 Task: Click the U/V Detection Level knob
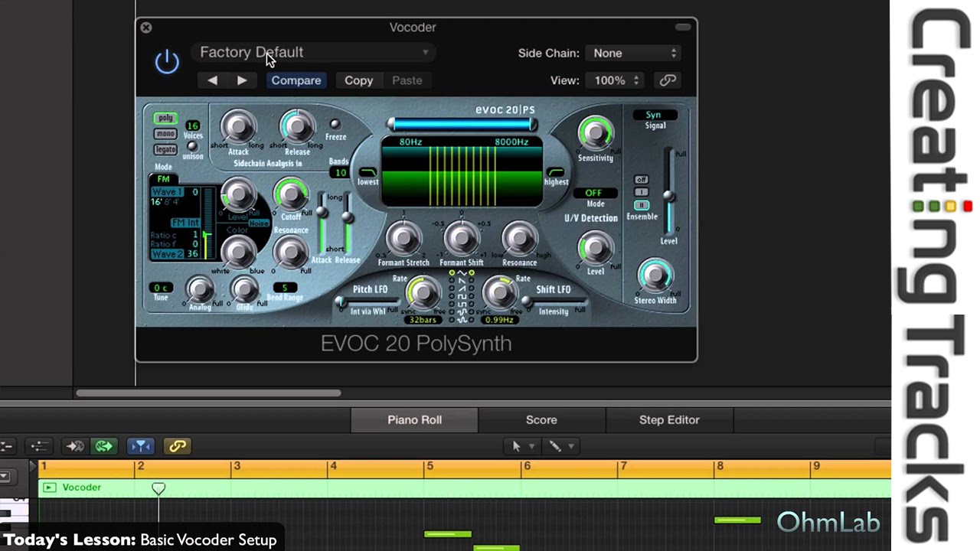coord(595,248)
